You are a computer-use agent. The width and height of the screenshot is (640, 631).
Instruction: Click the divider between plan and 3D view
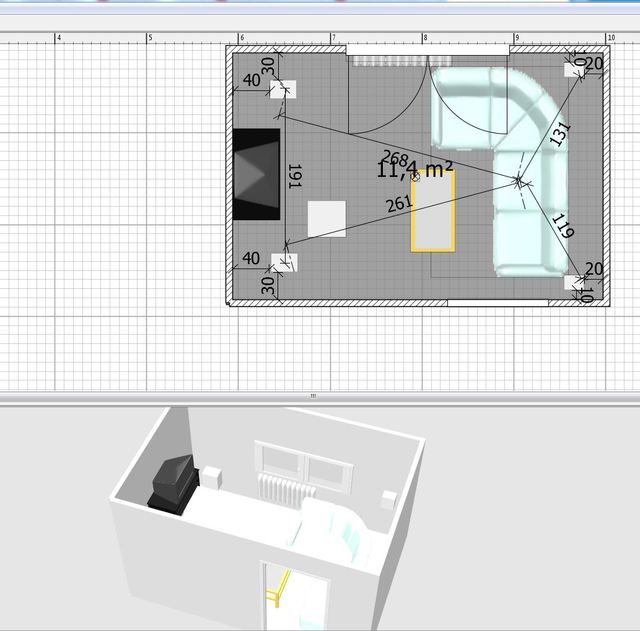click(x=314, y=396)
